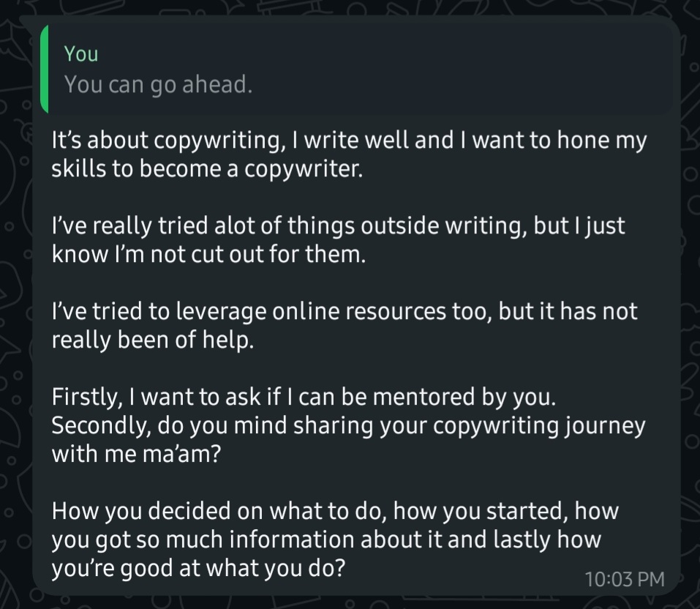Click the "you got so much information" line
The height and width of the screenshot is (609, 700).
click(x=326, y=539)
